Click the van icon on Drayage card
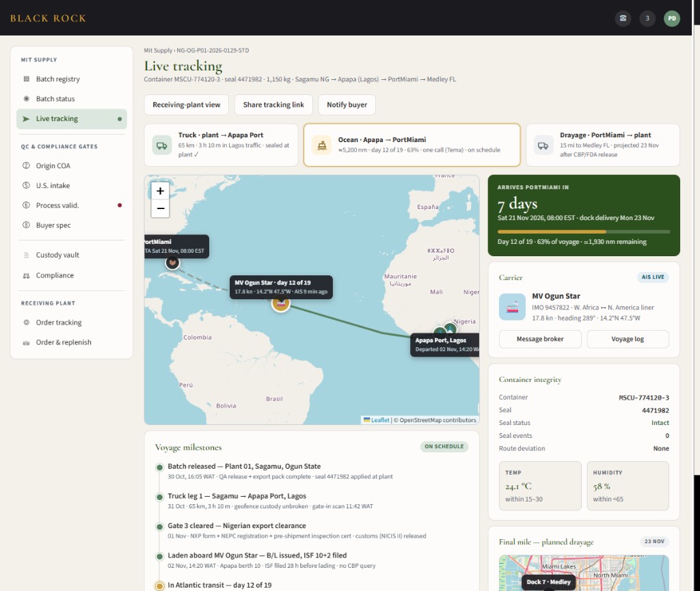Image resolution: width=700 pixels, height=591 pixels. pos(543,146)
